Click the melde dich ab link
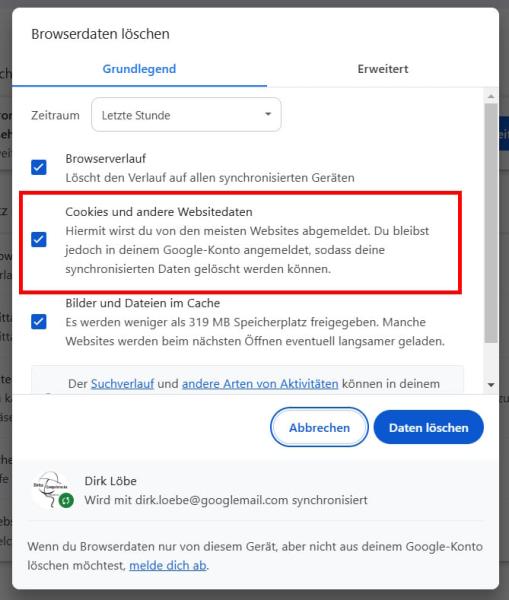The width and height of the screenshot is (509, 600). click(x=168, y=565)
